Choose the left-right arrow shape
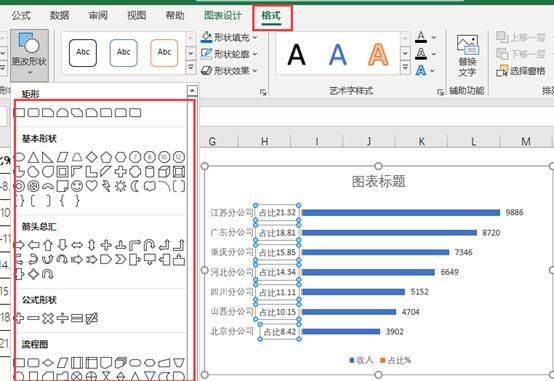The image size is (554, 381). [x=77, y=245]
